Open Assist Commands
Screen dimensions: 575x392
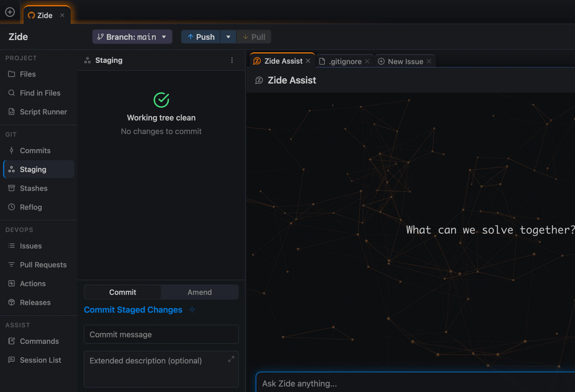[x=39, y=341]
